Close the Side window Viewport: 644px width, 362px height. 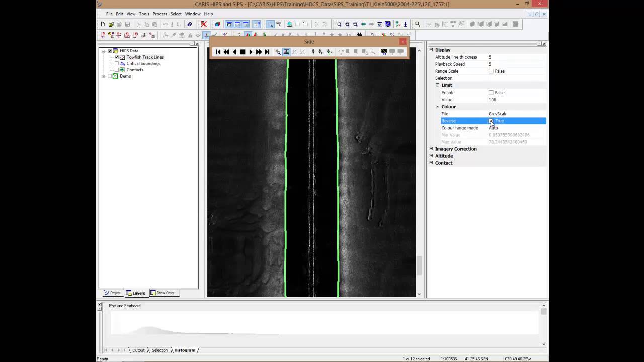click(403, 42)
